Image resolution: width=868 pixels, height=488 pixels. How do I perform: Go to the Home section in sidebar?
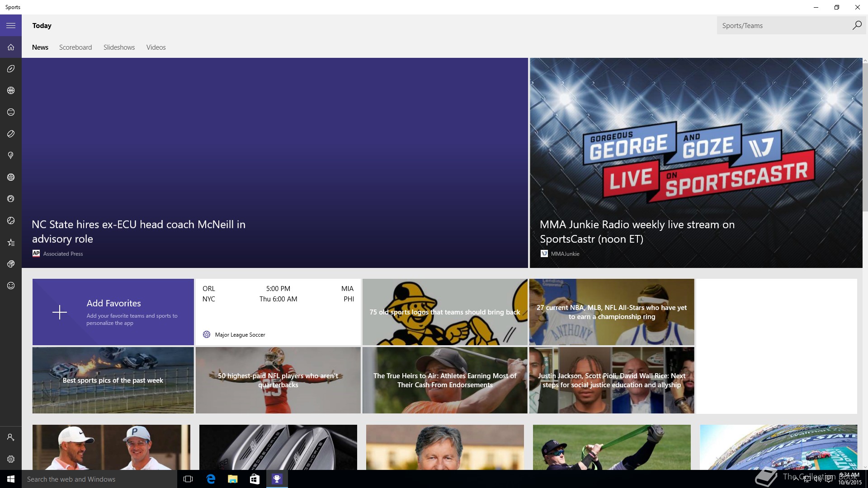[11, 47]
